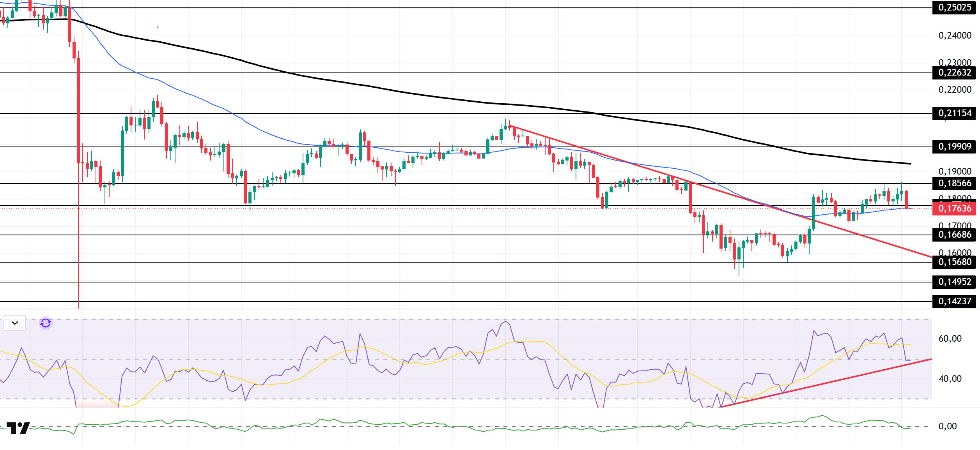Select the 0,22632 price level label

coord(954,72)
